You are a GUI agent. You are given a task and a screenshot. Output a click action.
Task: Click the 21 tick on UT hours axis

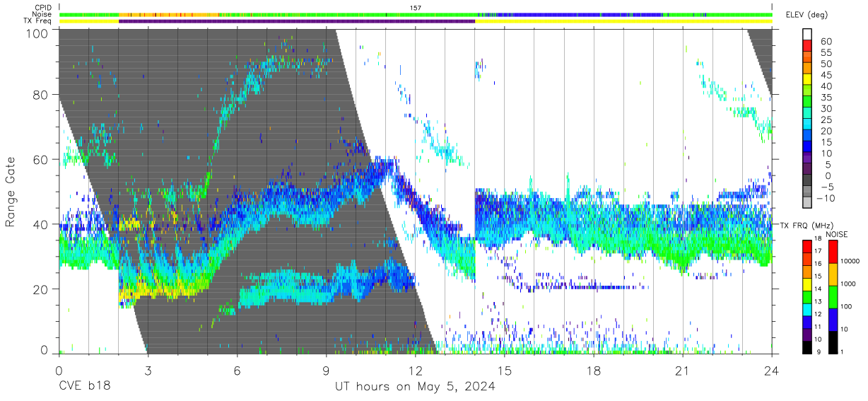[x=683, y=371]
